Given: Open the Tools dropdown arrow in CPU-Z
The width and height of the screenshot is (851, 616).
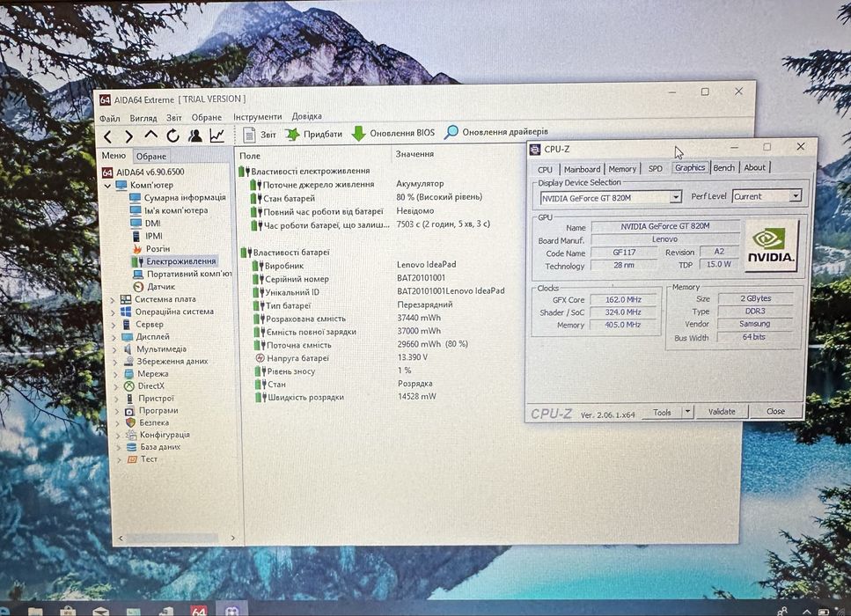Looking at the screenshot, I should pos(687,412).
